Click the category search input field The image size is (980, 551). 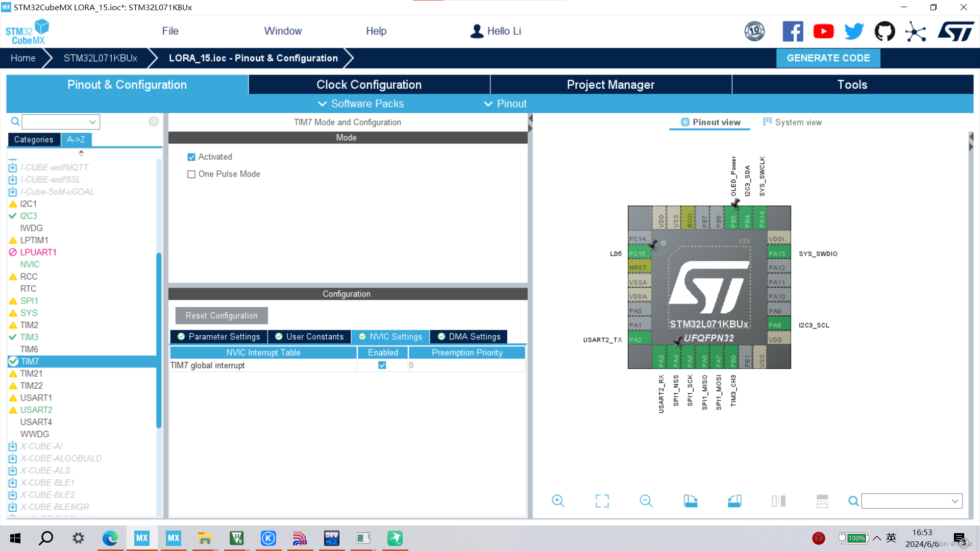click(x=55, y=122)
